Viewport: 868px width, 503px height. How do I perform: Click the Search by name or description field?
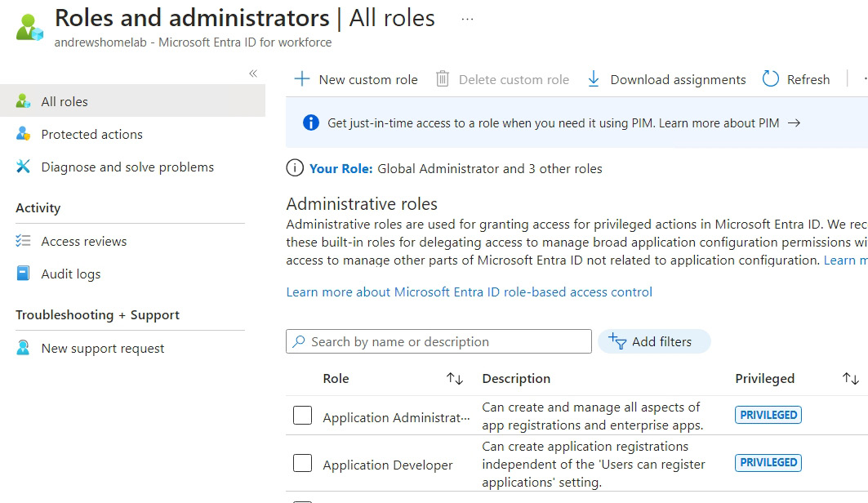(438, 341)
